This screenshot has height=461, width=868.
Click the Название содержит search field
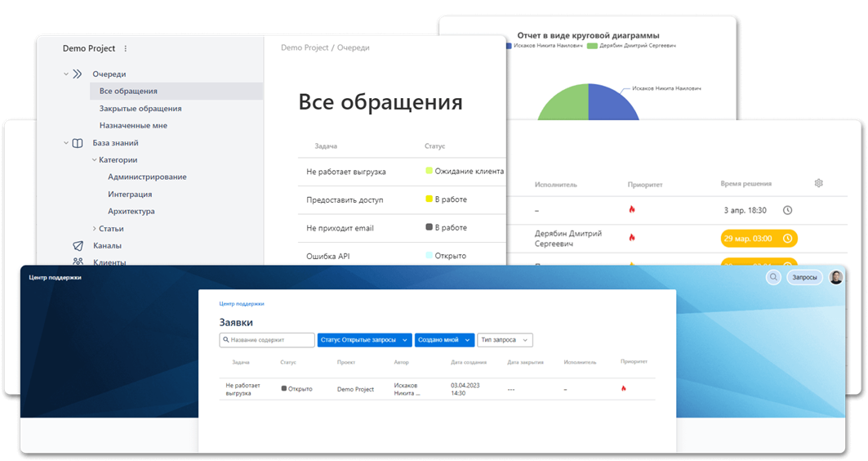[267, 340]
